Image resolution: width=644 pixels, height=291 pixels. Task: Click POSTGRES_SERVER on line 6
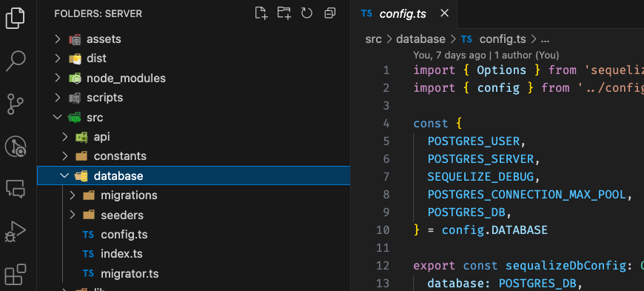pos(481,159)
